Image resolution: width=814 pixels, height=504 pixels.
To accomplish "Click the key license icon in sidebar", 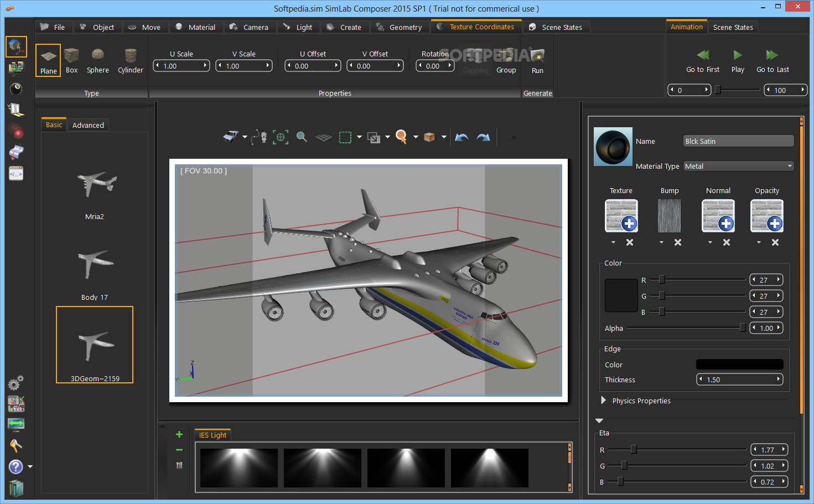I will [15, 446].
